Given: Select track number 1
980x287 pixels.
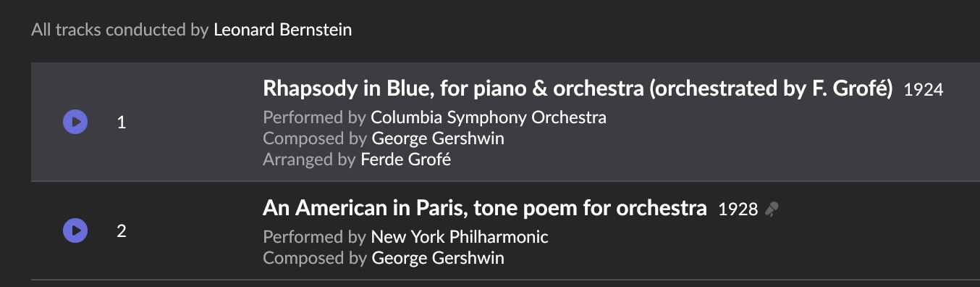Looking at the screenshot, I should [x=122, y=122].
